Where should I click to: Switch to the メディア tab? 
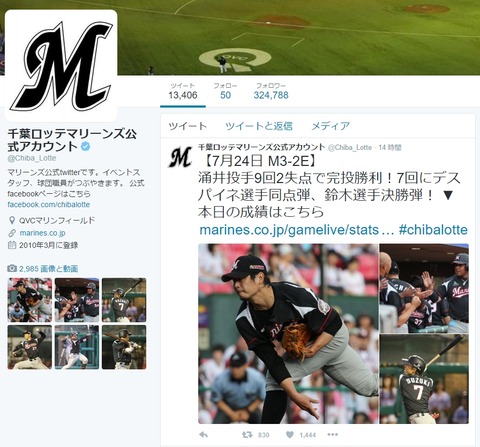click(x=330, y=126)
